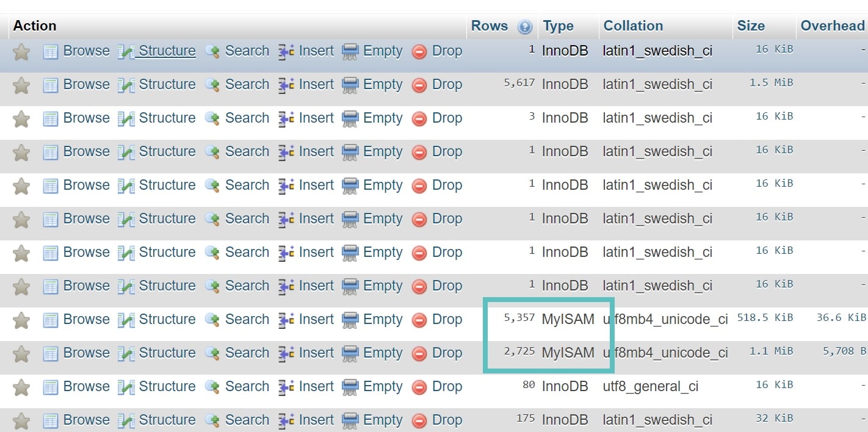Click the Search link for the 80-row InnoDB table
This screenshot has width=868, height=432.
[x=247, y=387]
